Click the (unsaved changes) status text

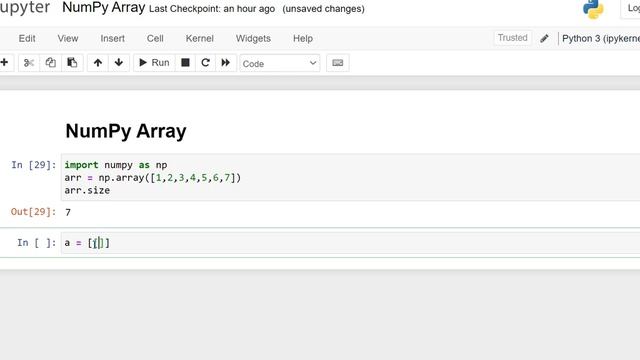click(x=323, y=9)
